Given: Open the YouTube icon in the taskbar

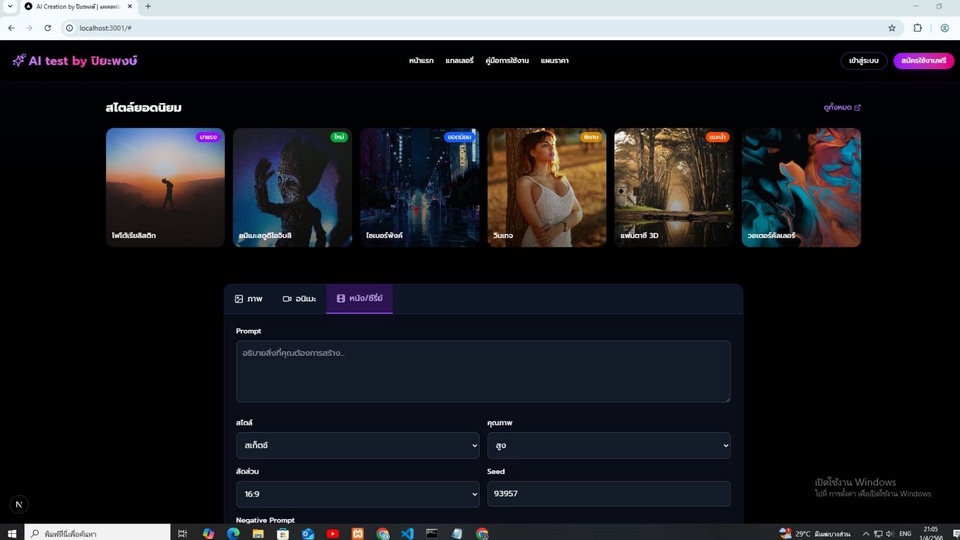Looking at the screenshot, I should 332,534.
